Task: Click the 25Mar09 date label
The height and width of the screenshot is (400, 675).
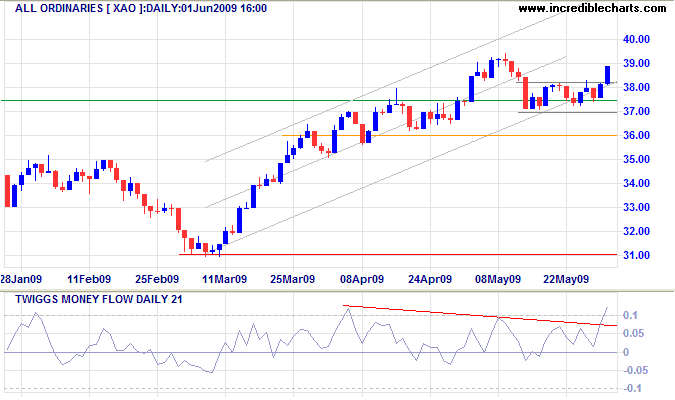Action: coord(293,279)
